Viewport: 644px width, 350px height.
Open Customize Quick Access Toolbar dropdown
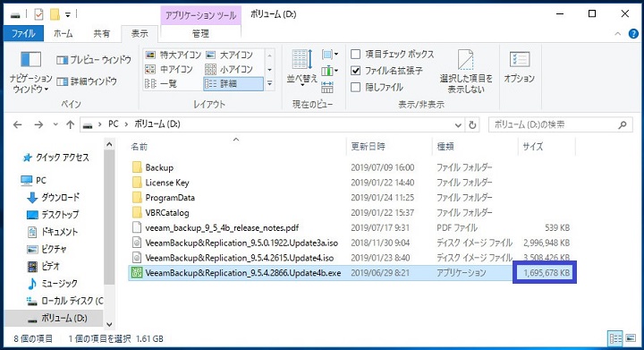click(x=68, y=15)
